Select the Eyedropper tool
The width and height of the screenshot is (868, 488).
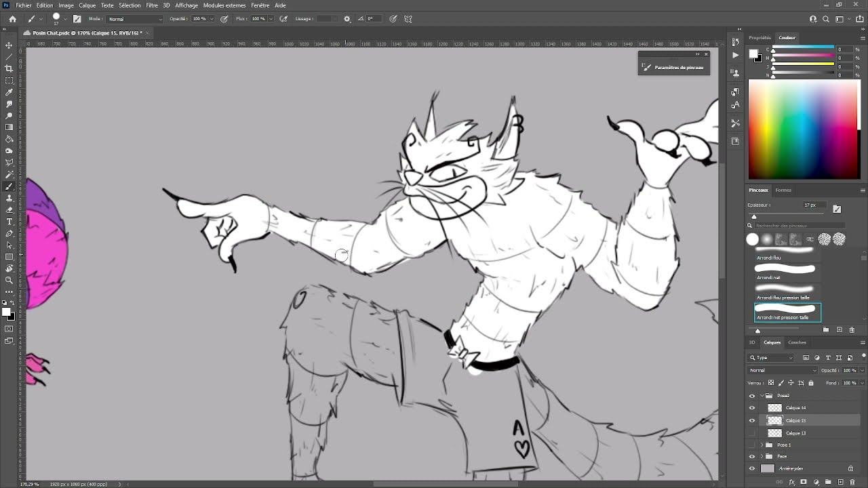coord(9,92)
